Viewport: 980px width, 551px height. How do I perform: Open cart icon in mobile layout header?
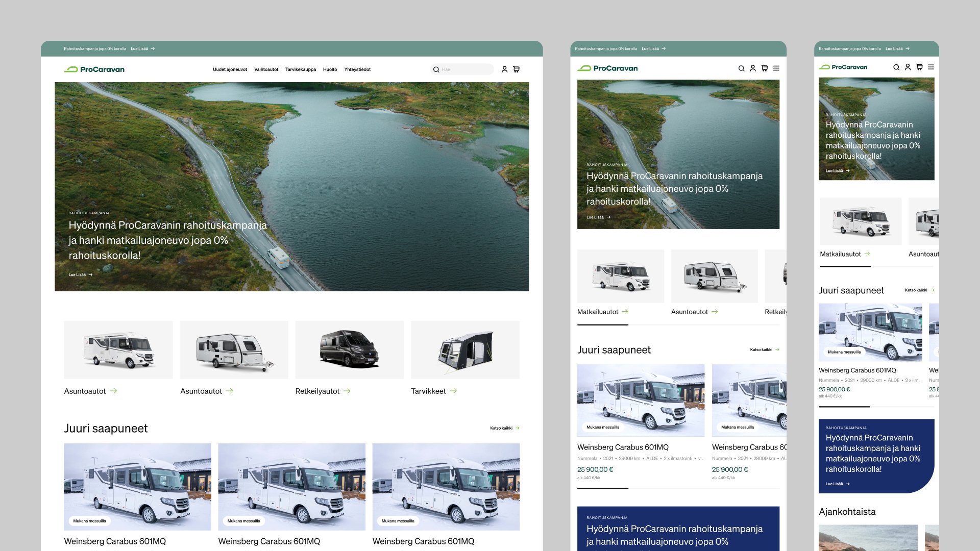tap(919, 67)
